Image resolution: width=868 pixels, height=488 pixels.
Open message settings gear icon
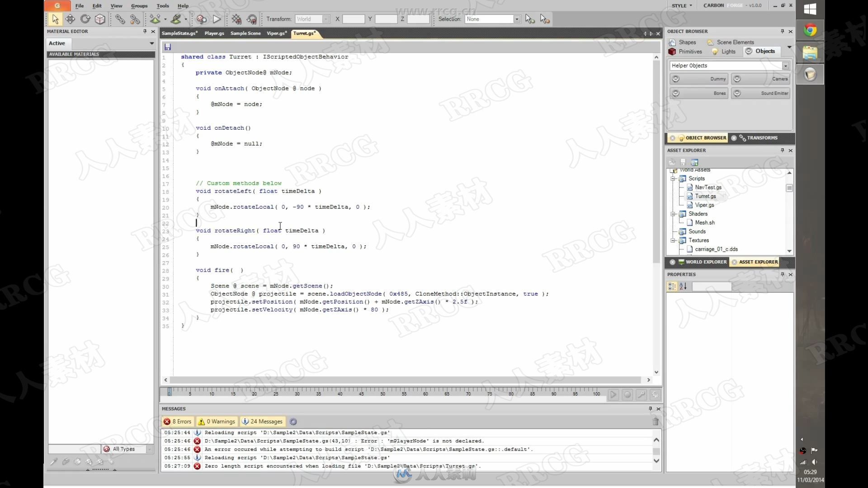(293, 422)
